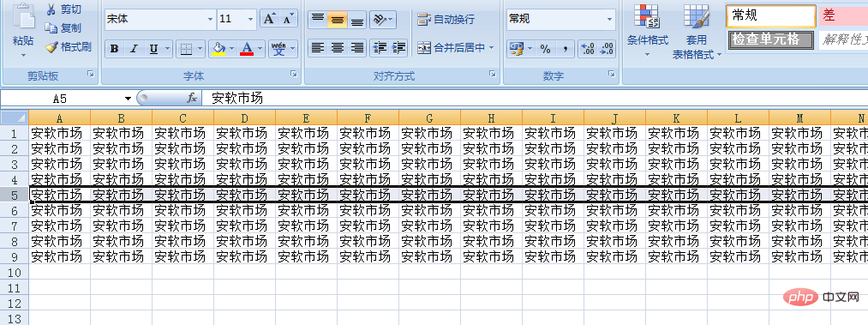Viewport: 868px width, 325px height.
Task: Toggle center horizontal alignment
Action: click(337, 48)
